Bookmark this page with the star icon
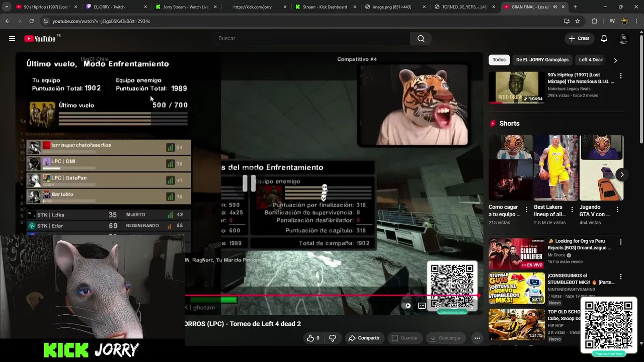Viewport: 644px width, 362px height. pos(578,21)
